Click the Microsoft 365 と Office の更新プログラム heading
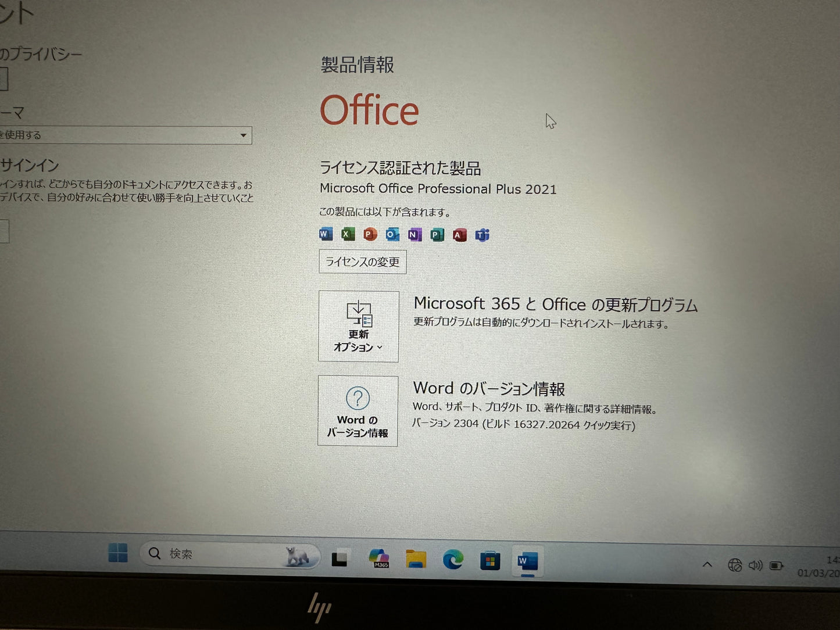The image size is (840, 630). coord(556,304)
